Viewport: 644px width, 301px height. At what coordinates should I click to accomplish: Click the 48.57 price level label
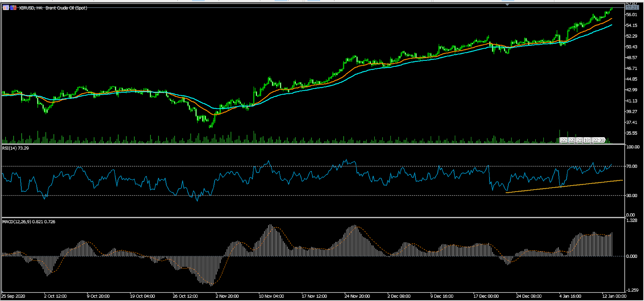(632, 58)
